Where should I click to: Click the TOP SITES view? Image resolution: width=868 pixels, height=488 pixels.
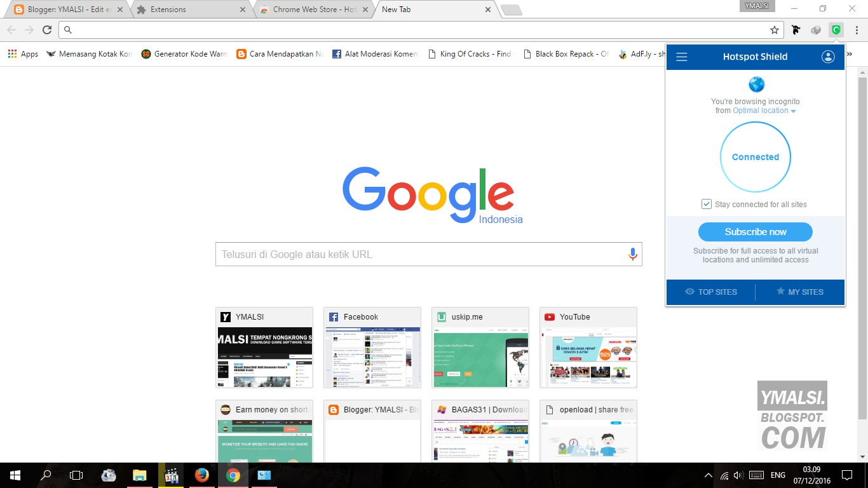coord(711,292)
